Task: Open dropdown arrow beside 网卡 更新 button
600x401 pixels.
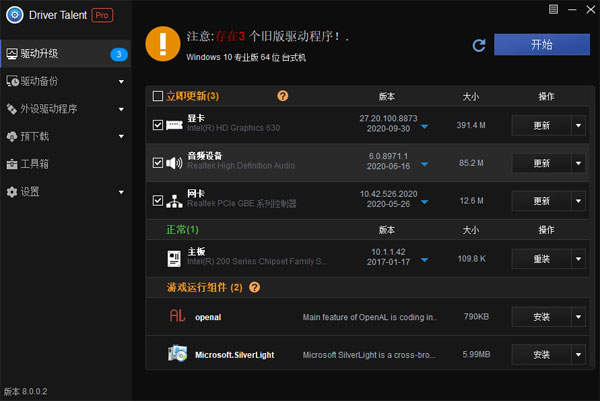Action: [578, 201]
